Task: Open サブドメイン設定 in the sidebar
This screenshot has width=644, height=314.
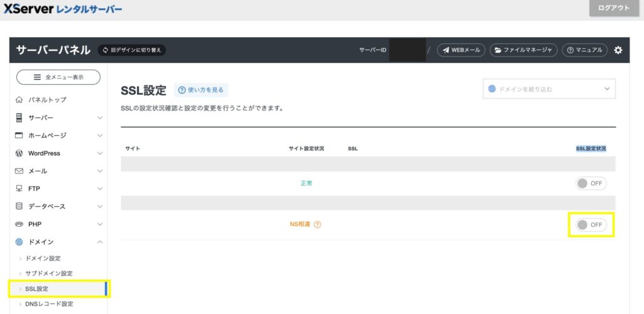Action: 48,273
